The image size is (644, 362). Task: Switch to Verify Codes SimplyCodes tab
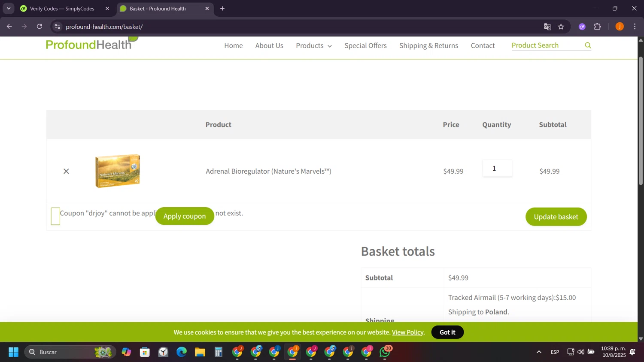tap(62, 9)
